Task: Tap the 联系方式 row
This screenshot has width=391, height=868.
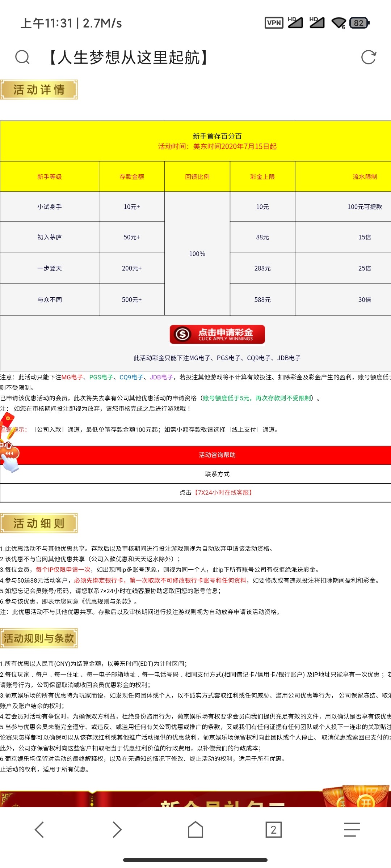Action: tap(217, 474)
